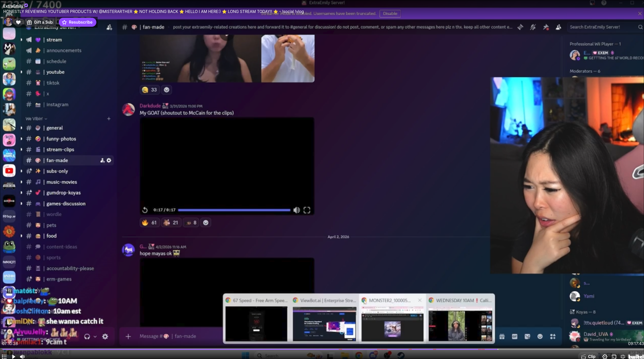The width and height of the screenshot is (644, 359).
Task: Click Gift a Sub
Action: point(40,22)
